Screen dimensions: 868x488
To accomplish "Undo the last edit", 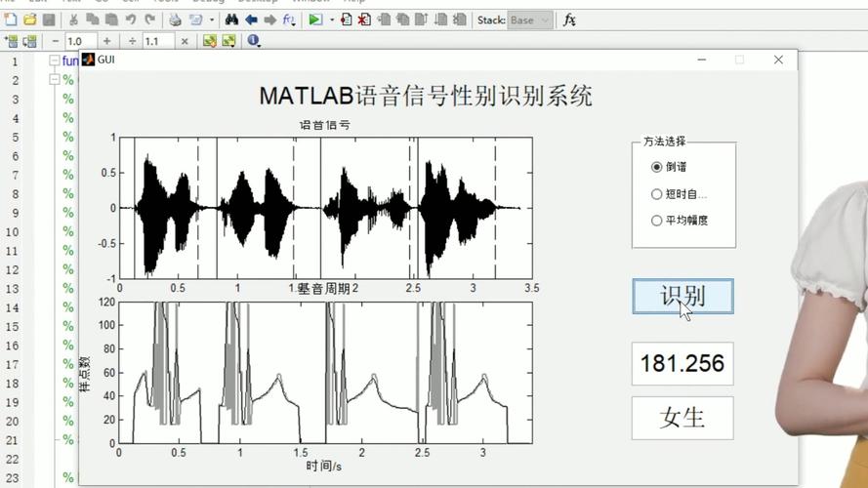I will pyautogui.click(x=131, y=20).
